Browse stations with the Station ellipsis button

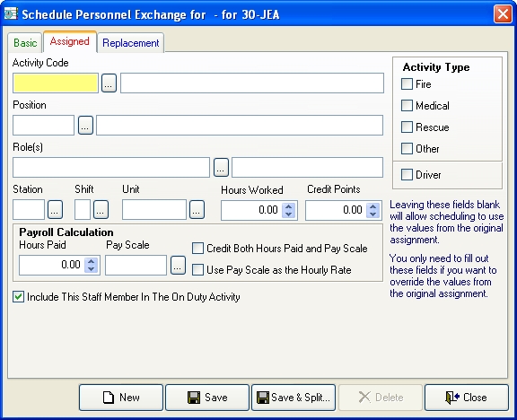tap(55, 210)
